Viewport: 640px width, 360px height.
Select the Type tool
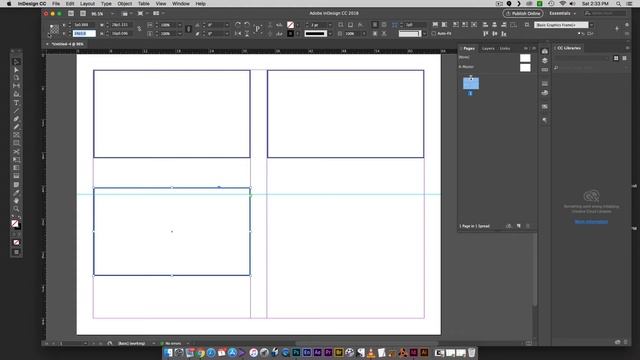tap(16, 102)
